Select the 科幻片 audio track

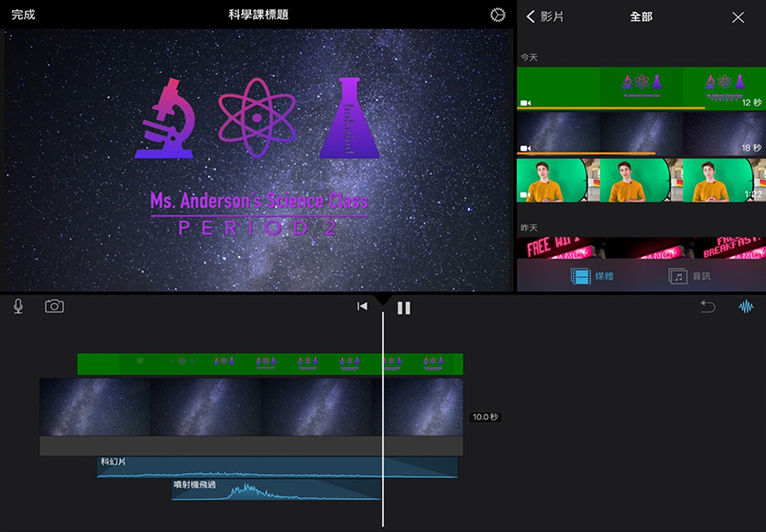(x=277, y=468)
